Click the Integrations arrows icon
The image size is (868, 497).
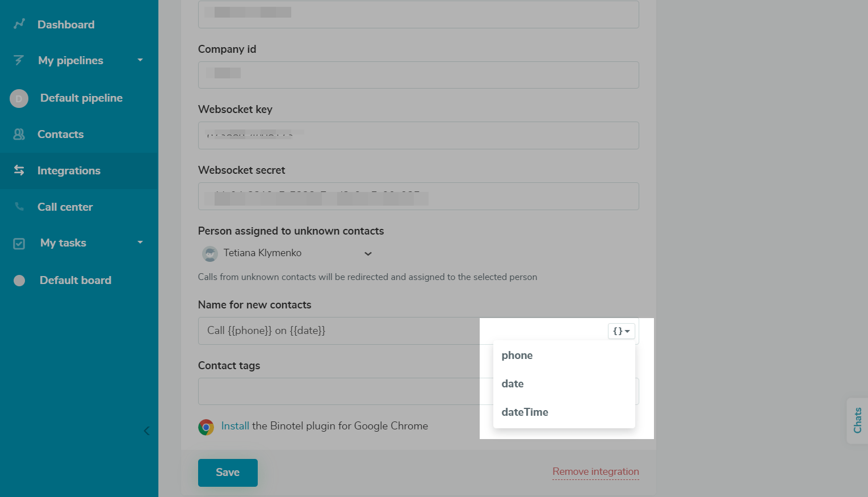[19, 170]
